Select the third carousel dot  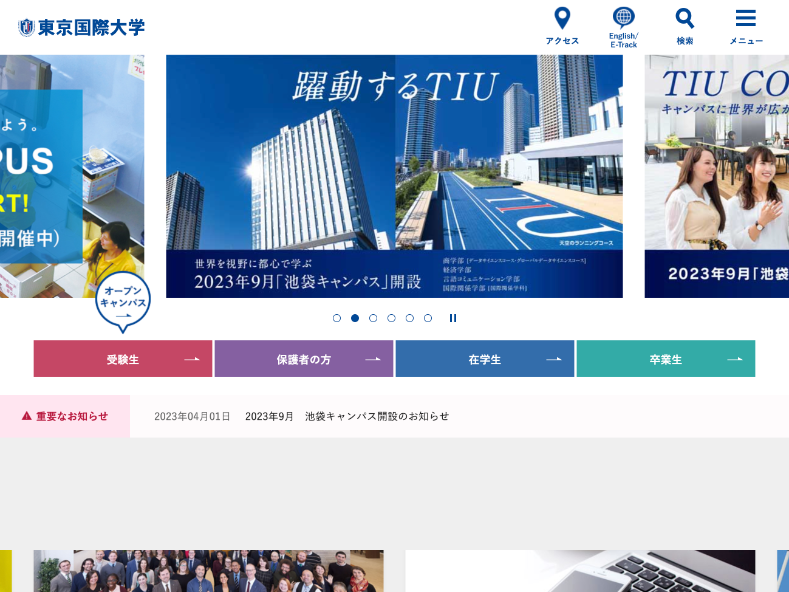[x=373, y=318]
